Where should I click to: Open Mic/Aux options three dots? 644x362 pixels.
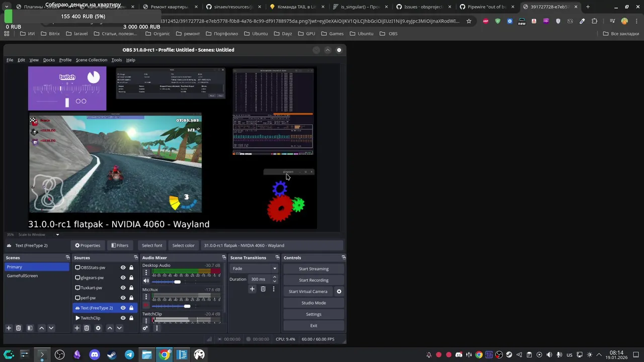(146, 297)
